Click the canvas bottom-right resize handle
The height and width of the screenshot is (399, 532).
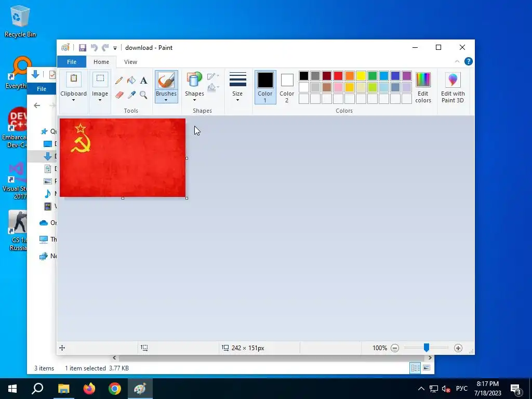click(187, 198)
